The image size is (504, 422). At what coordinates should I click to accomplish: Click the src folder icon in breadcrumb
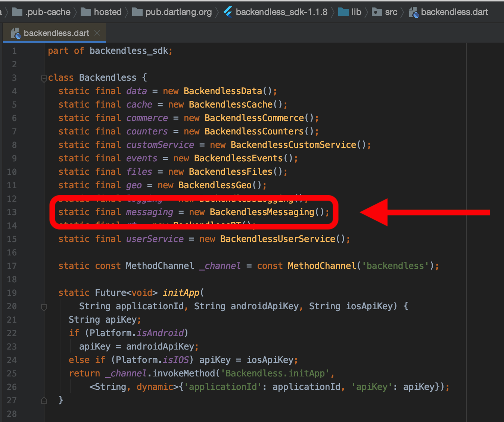[377, 12]
